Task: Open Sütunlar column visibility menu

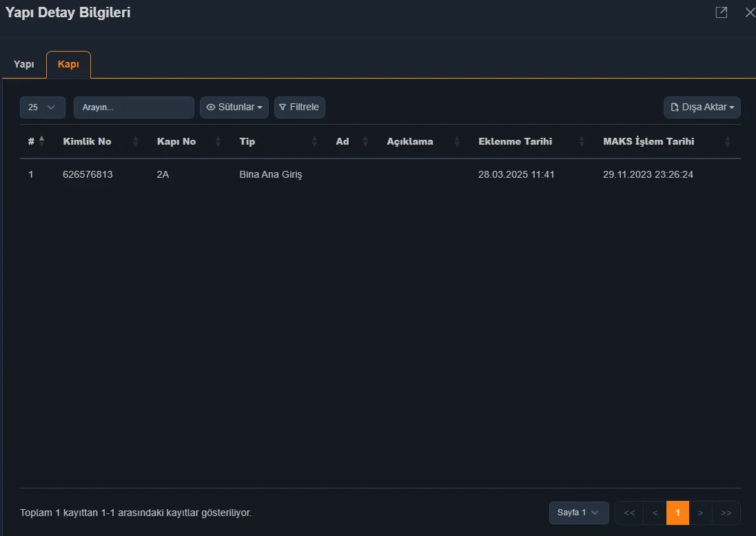Action: 234,107
